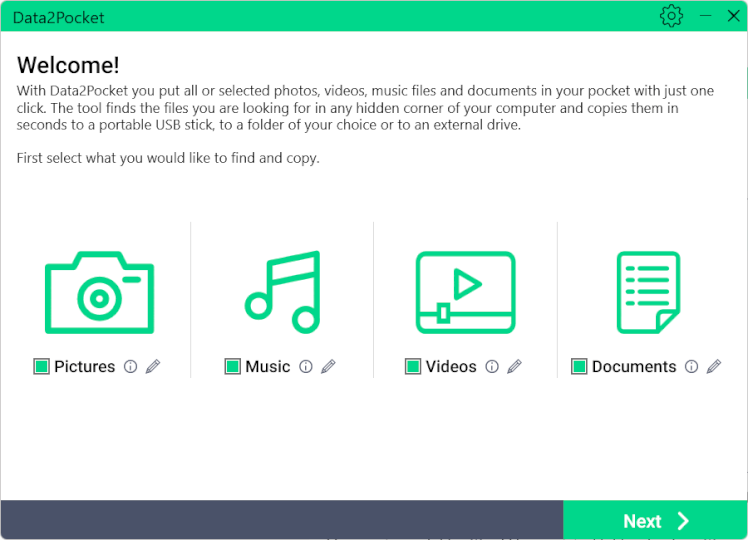The width and height of the screenshot is (748, 540).
Task: Show info for Videos category
Action: point(492,366)
